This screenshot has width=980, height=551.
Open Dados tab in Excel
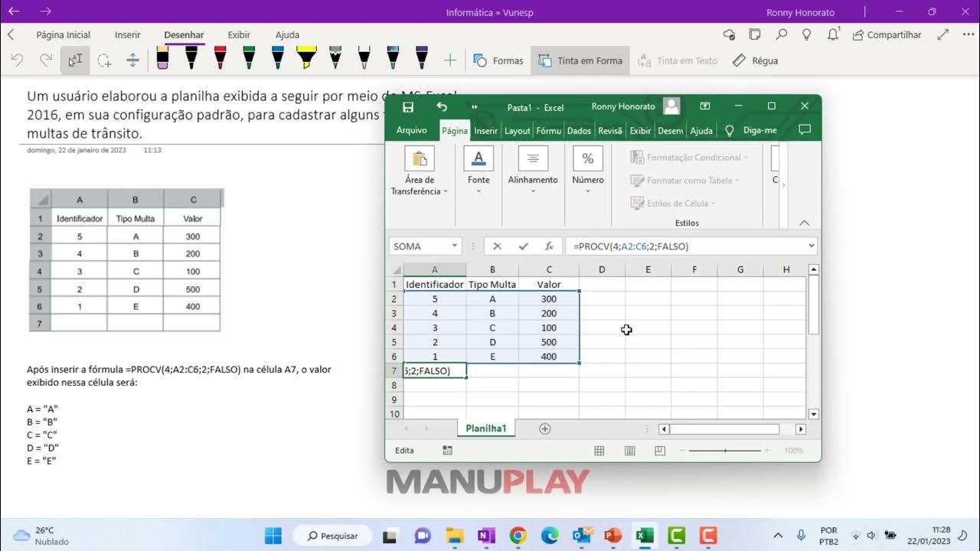[579, 131]
